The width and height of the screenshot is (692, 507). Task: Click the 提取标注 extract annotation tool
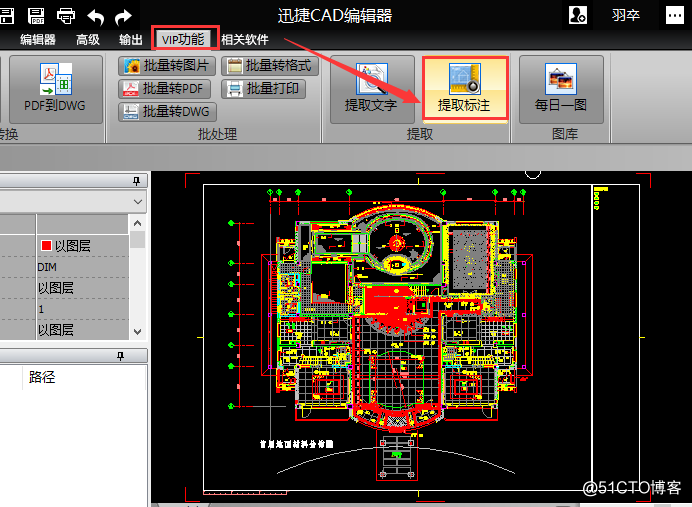pos(465,88)
